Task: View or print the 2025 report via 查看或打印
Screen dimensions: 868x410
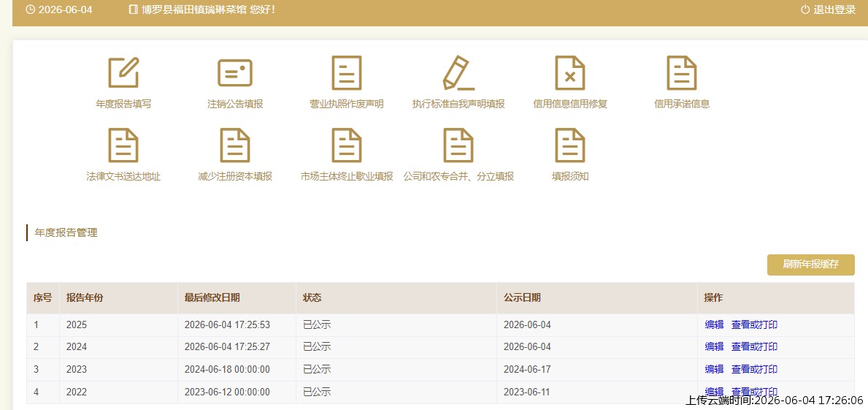Action: pos(755,324)
